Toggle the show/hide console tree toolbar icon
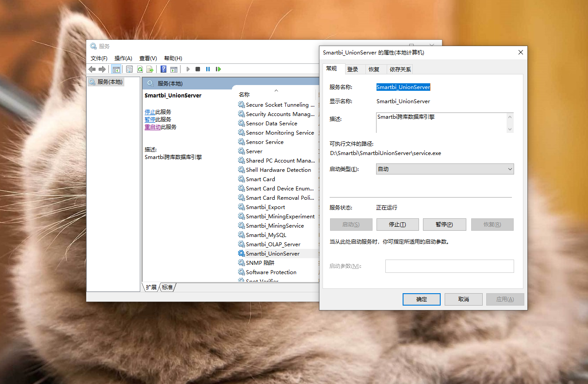 [116, 69]
